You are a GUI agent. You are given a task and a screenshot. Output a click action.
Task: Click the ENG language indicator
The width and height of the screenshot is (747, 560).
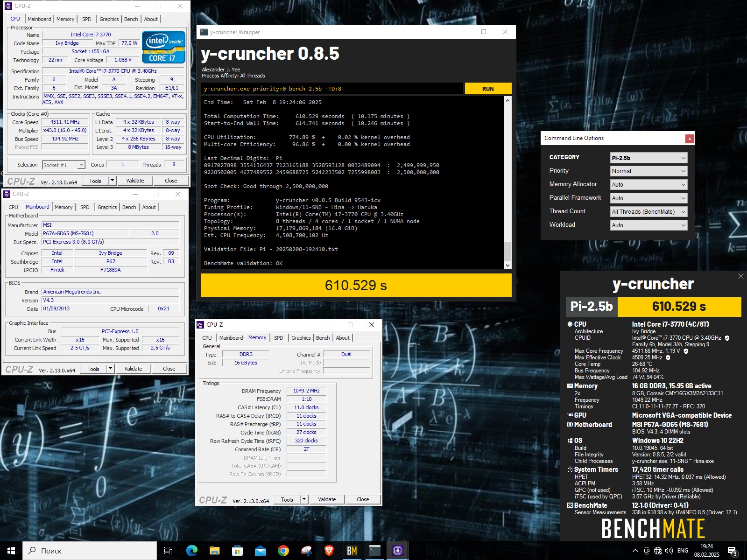coord(683,551)
